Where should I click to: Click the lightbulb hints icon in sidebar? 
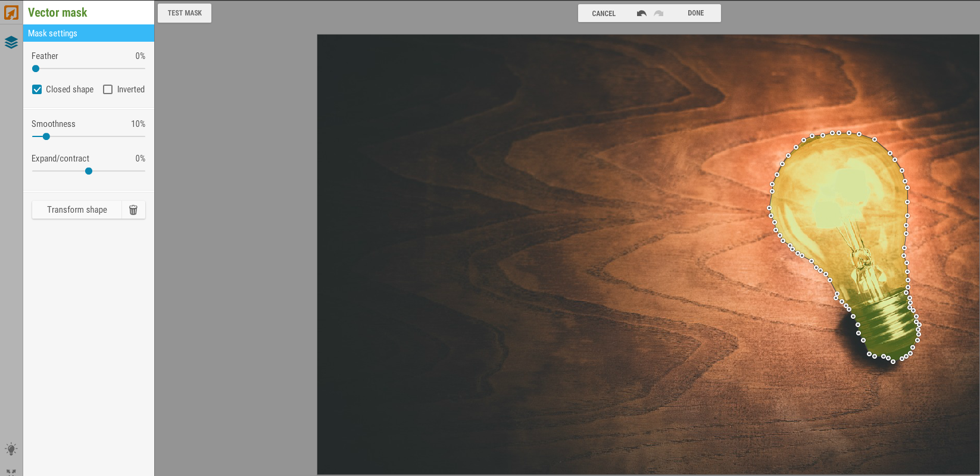coord(11,449)
